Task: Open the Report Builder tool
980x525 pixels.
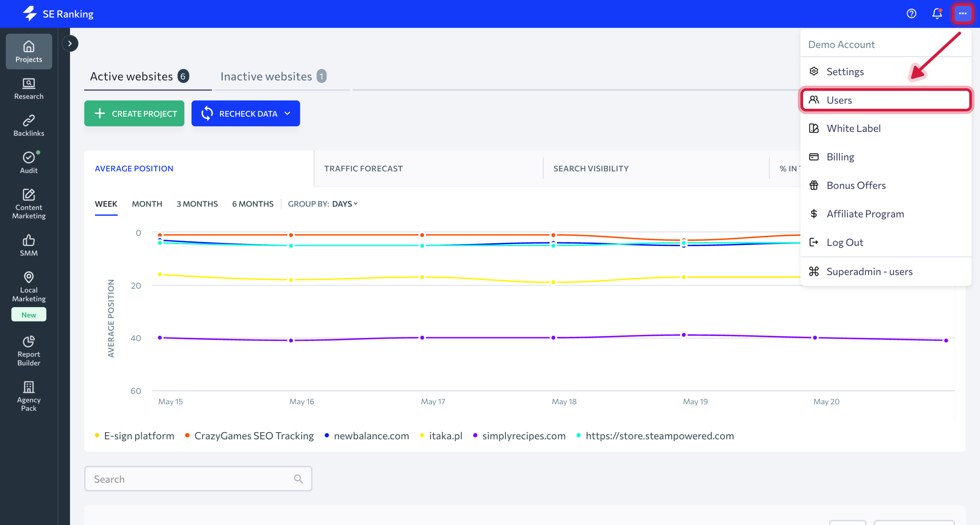Action: (x=29, y=350)
